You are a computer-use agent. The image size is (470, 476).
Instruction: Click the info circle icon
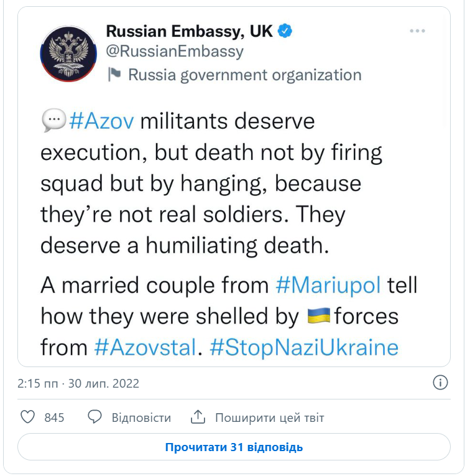pyautogui.click(x=440, y=383)
